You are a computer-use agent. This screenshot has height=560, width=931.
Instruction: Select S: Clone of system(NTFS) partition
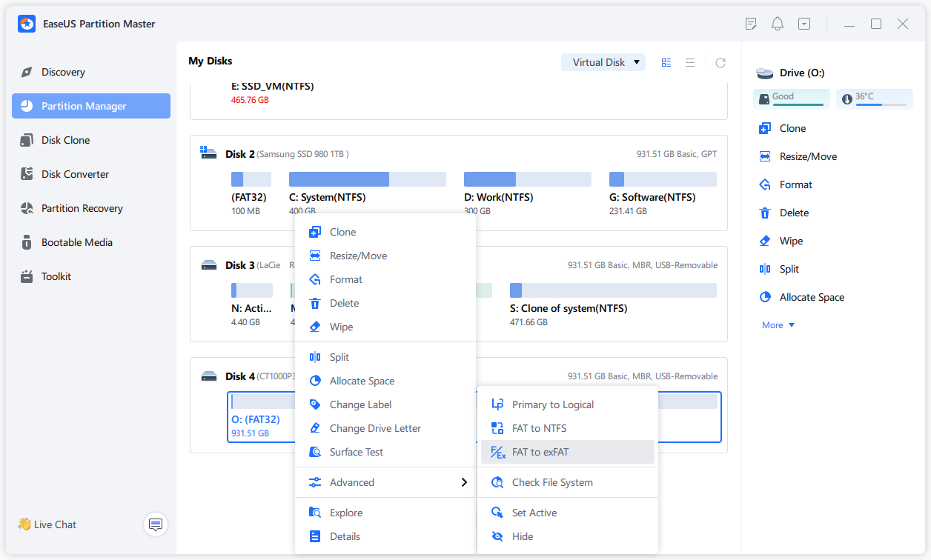613,304
